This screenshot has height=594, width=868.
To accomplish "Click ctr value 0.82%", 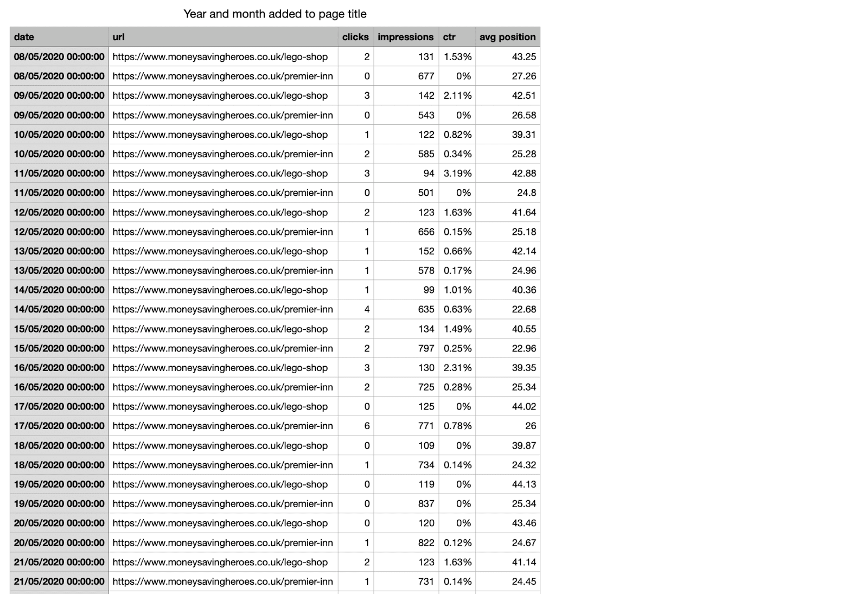I will [457, 135].
